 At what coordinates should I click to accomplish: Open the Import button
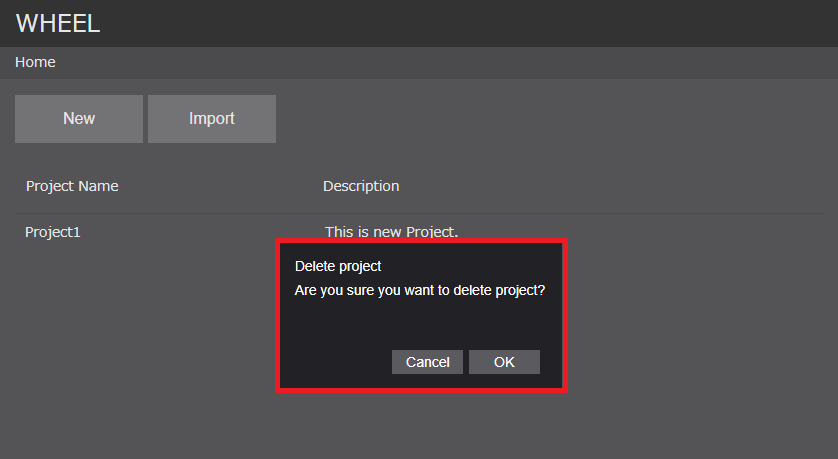[211, 119]
